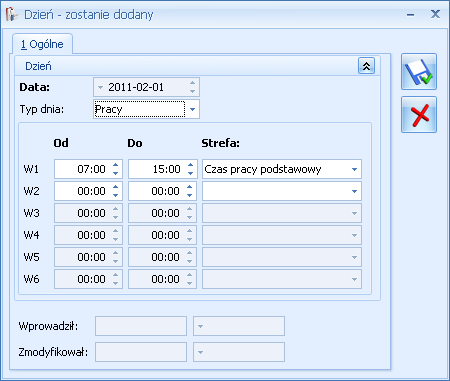Open the Typ dnia dropdown list
450x381 pixels.
[x=192, y=109]
